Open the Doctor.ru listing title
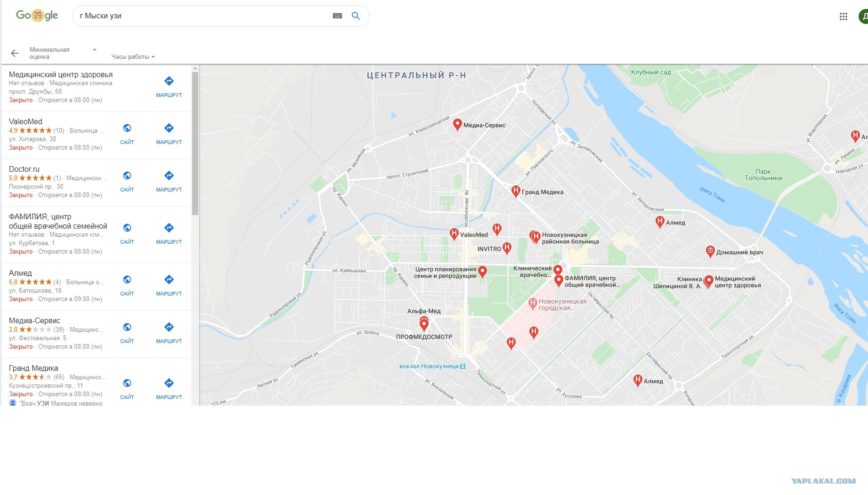Viewport: 868px width, 495px height. pos(24,169)
